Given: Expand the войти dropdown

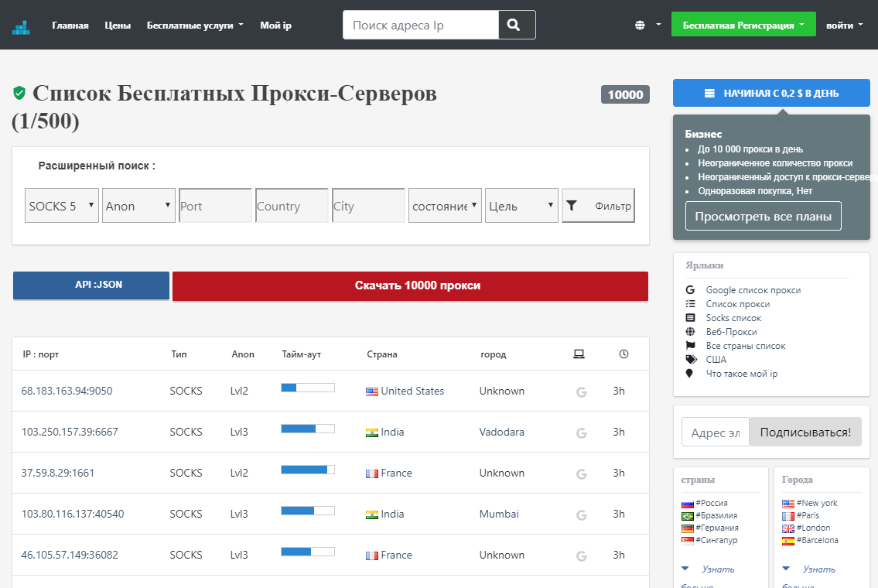Looking at the screenshot, I should pyautogui.click(x=845, y=26).
